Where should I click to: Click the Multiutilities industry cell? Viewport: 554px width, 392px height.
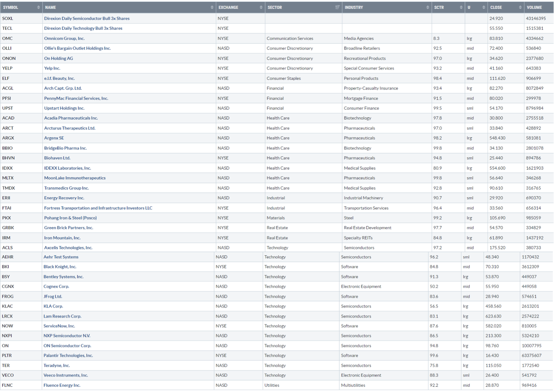pos(353,385)
